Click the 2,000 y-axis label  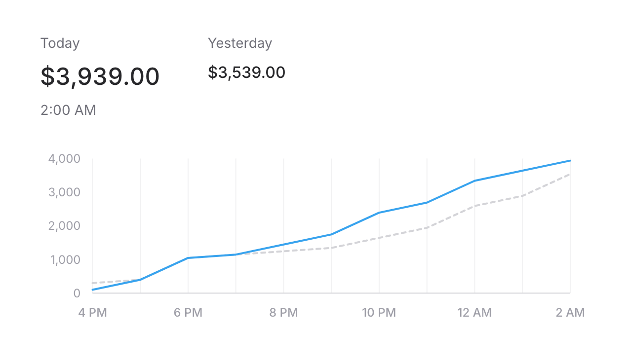point(64,226)
